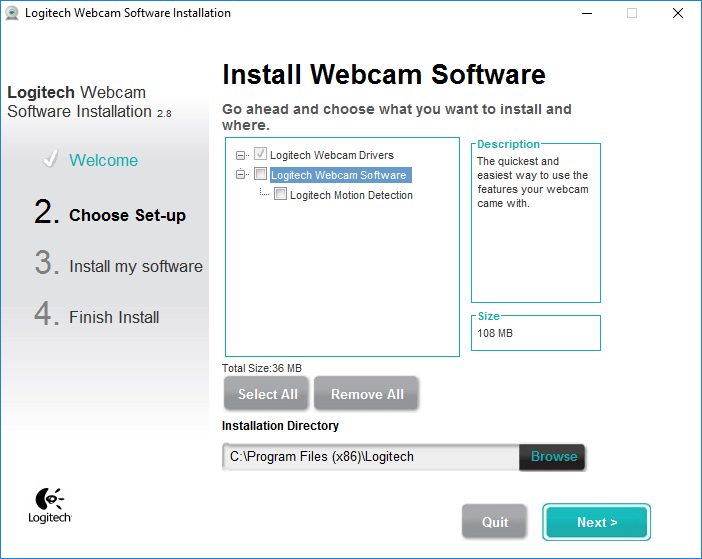Image resolution: width=702 pixels, height=559 pixels.
Task: Select the Logitech Webcam Drivers tree row
Action: click(x=332, y=155)
